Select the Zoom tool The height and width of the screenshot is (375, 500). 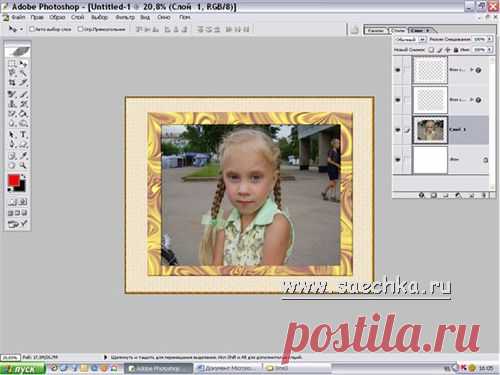[23, 165]
